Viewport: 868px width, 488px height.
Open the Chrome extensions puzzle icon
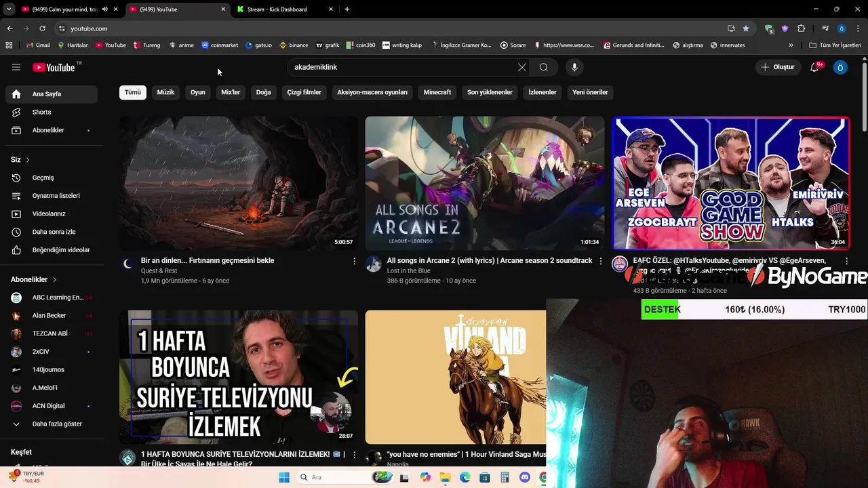802,28
